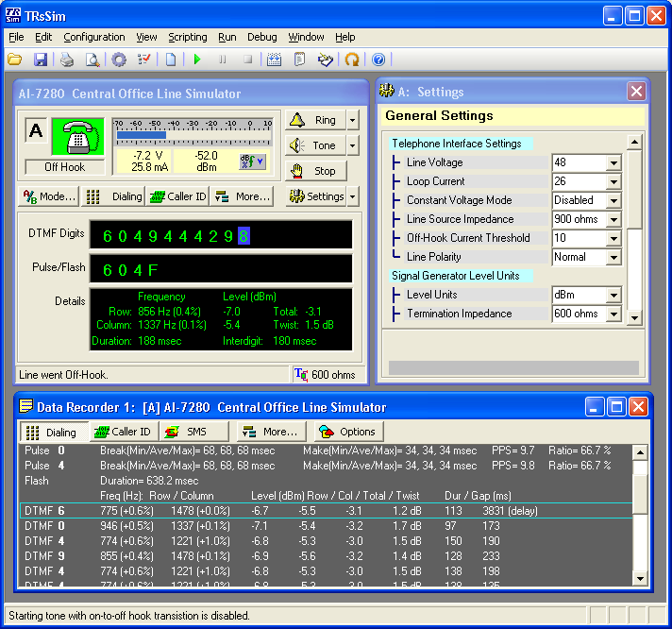Screen dimensions: 672x629
Task: Run script with green play icon
Action: pos(197,59)
